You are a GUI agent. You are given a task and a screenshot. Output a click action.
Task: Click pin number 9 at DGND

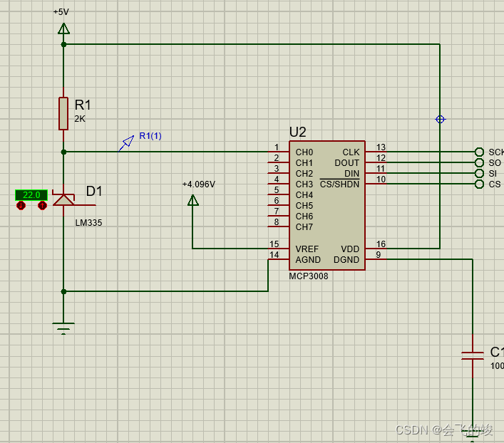click(x=379, y=255)
